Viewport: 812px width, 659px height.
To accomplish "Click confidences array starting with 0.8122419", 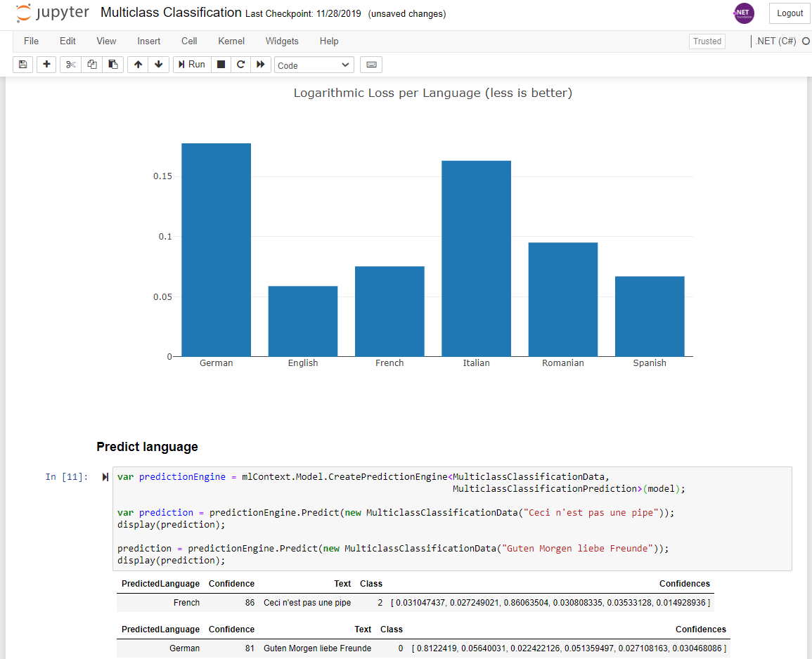I will tap(569, 648).
